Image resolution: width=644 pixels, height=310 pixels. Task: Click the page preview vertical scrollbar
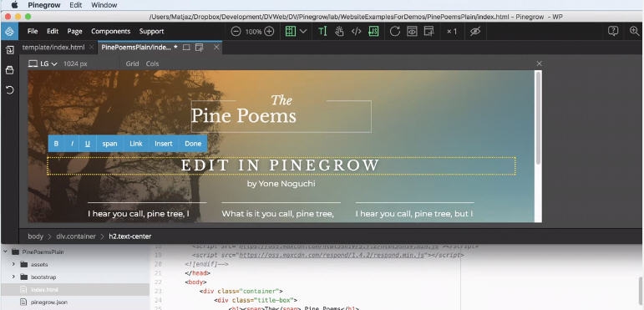point(538,119)
